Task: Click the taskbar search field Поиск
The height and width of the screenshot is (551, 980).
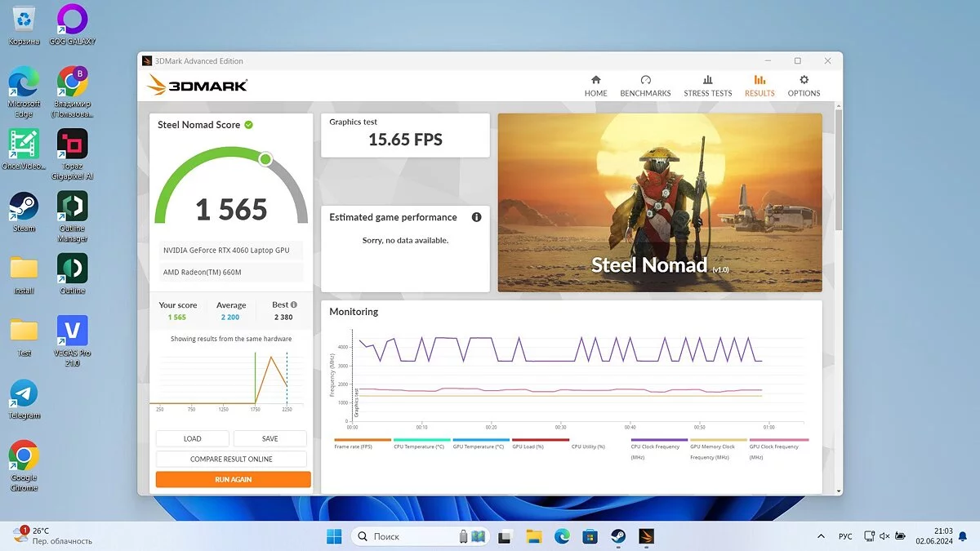Action: [419, 536]
